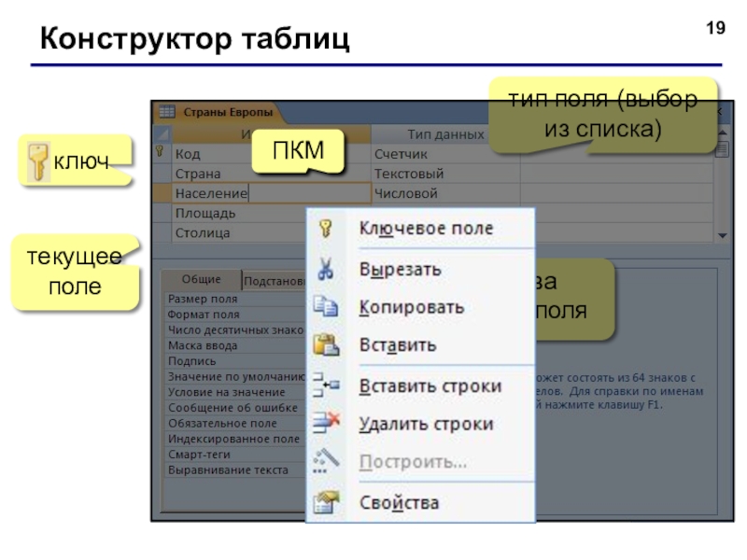Switch to the Общие properties tab
The width and height of the screenshot is (747, 560).
(202, 279)
